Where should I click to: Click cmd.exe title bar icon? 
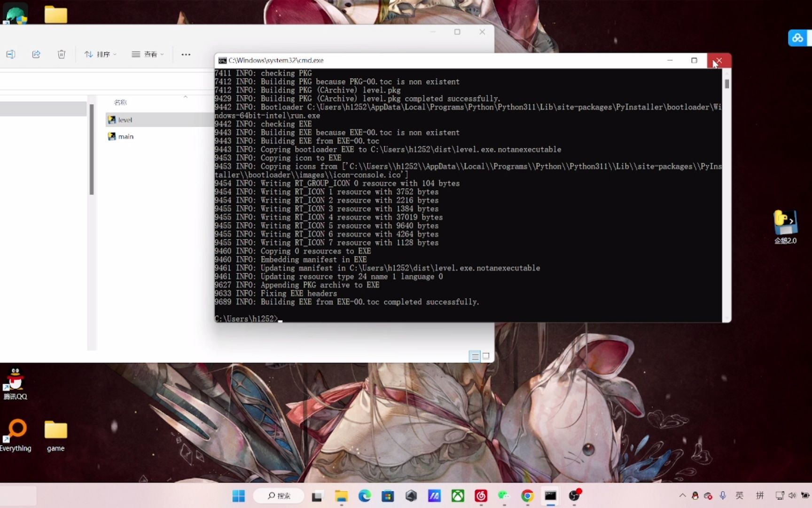point(222,60)
